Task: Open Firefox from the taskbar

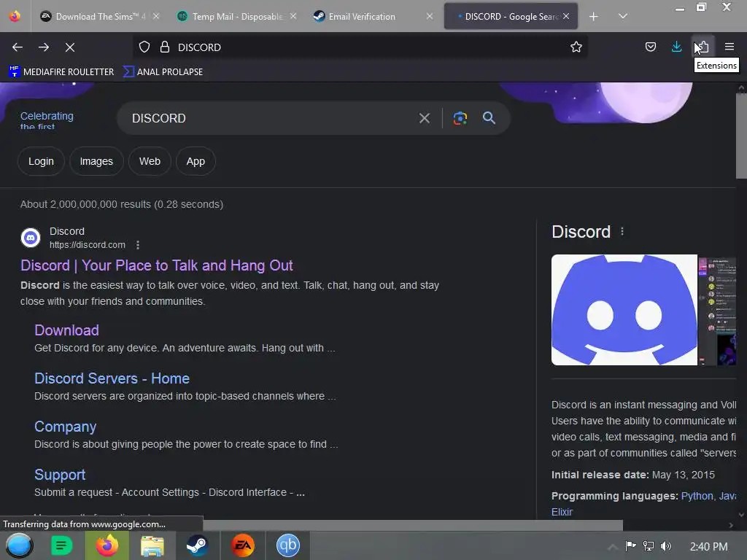Action: point(107,545)
